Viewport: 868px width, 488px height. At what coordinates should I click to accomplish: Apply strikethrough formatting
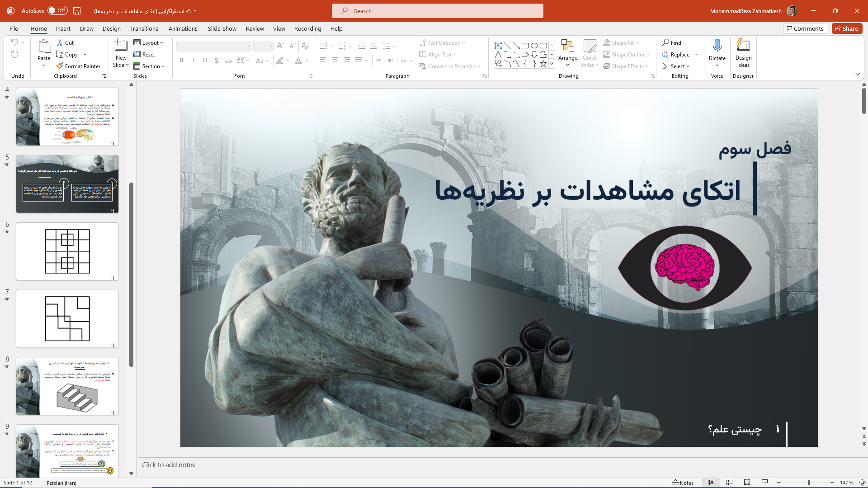click(x=228, y=60)
